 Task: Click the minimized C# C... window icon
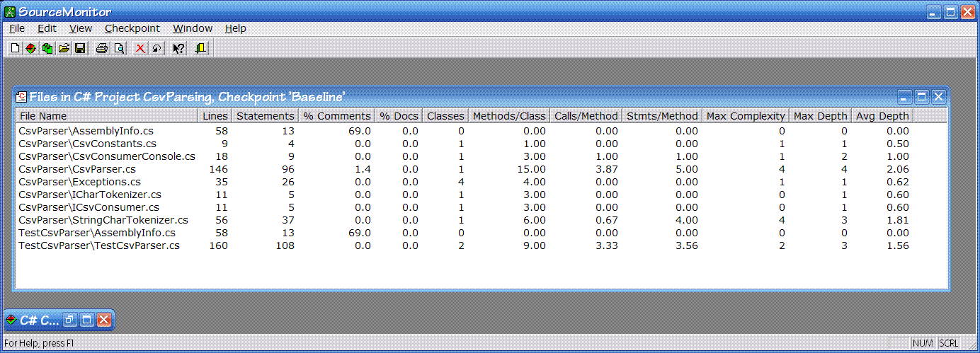pyautogui.click(x=11, y=320)
